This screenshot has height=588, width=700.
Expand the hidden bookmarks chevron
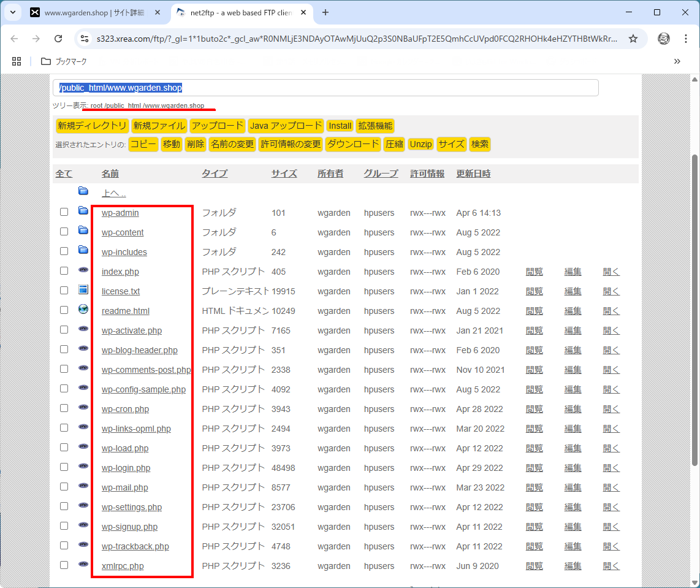pos(677,61)
